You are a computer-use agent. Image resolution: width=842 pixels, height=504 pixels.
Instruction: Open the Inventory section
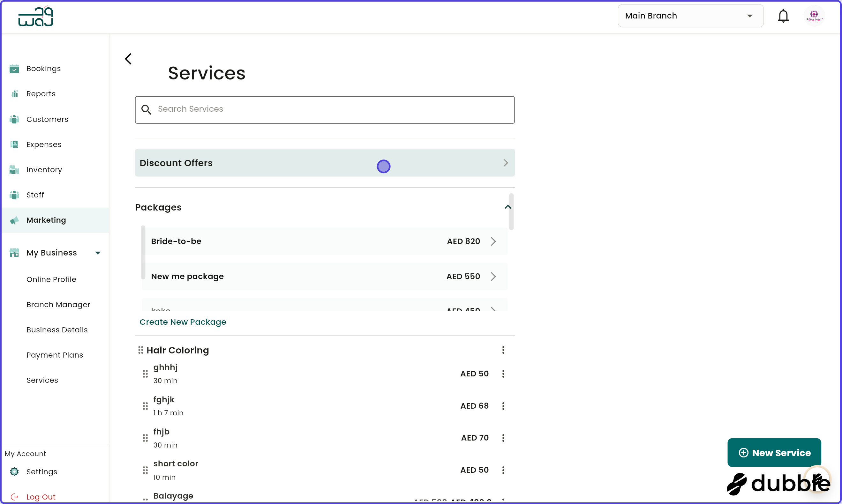click(x=44, y=169)
